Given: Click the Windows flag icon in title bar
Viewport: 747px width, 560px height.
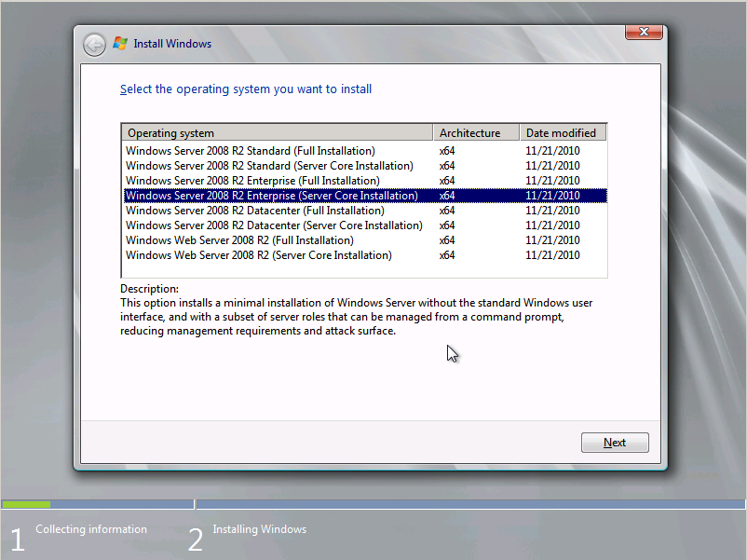Looking at the screenshot, I should click(120, 44).
